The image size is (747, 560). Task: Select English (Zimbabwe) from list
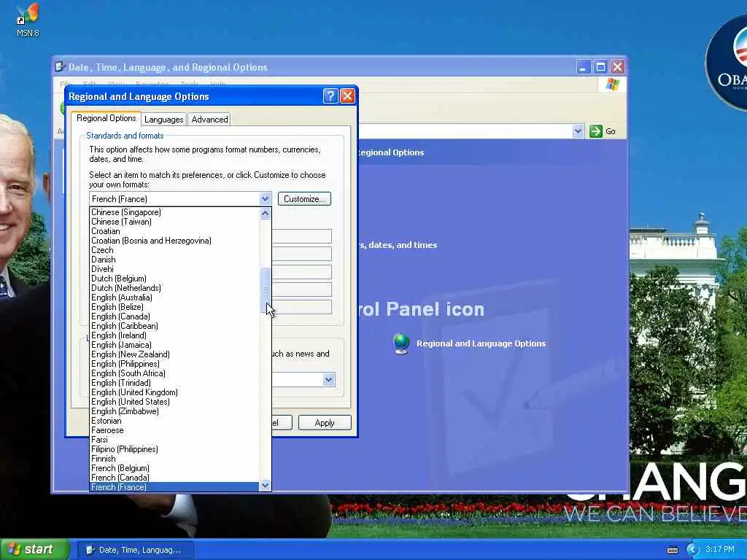174,411
